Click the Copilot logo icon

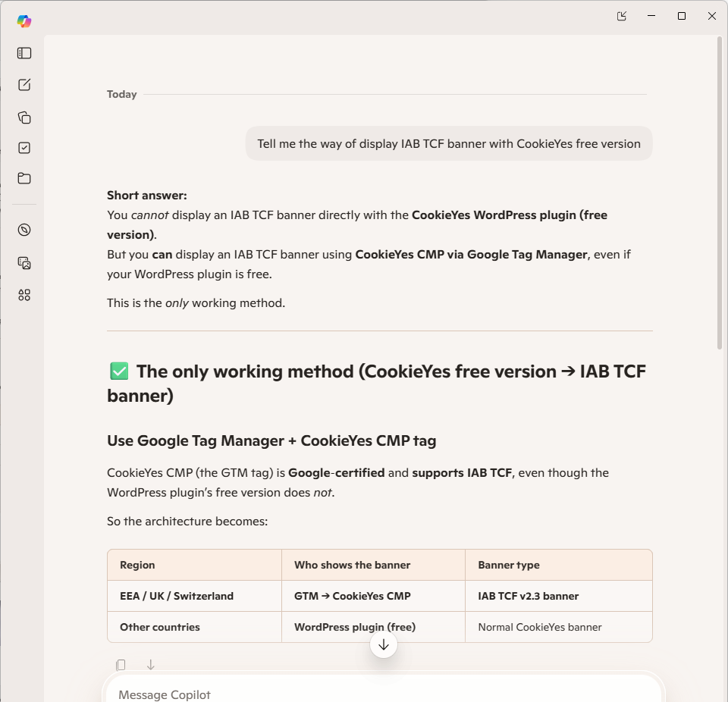click(x=24, y=21)
